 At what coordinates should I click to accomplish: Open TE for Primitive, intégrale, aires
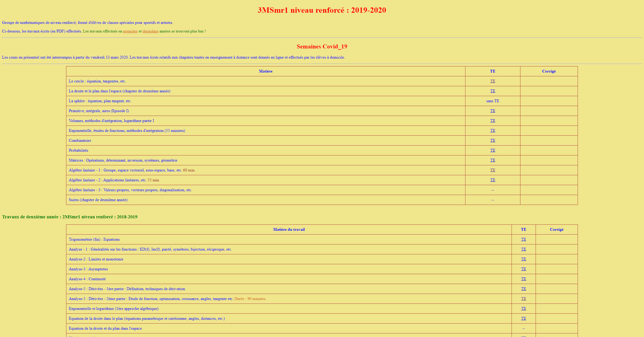click(x=492, y=111)
